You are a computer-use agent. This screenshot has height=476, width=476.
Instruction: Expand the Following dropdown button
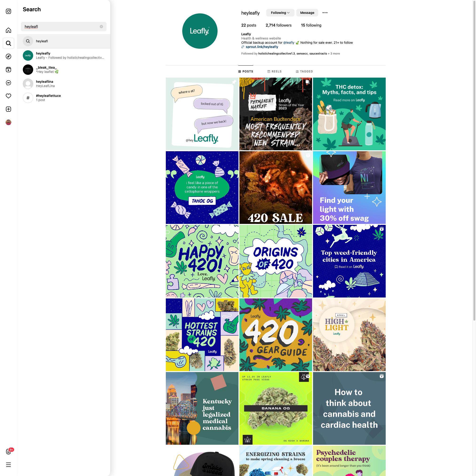pyautogui.click(x=280, y=13)
